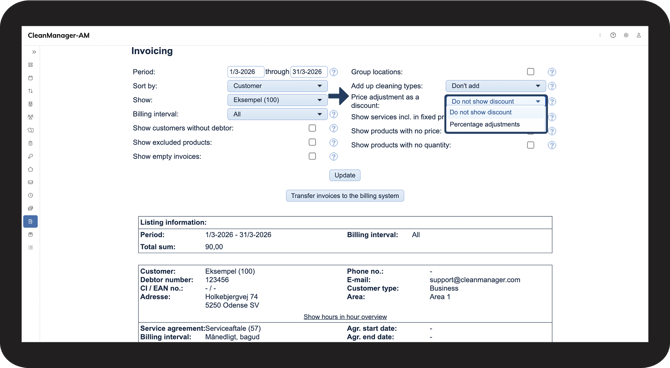Click the CleanManager-AM logo
The width and height of the screenshot is (670, 368).
pos(59,35)
